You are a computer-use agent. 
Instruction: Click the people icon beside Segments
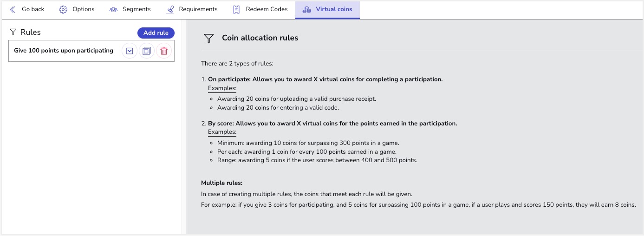113,9
